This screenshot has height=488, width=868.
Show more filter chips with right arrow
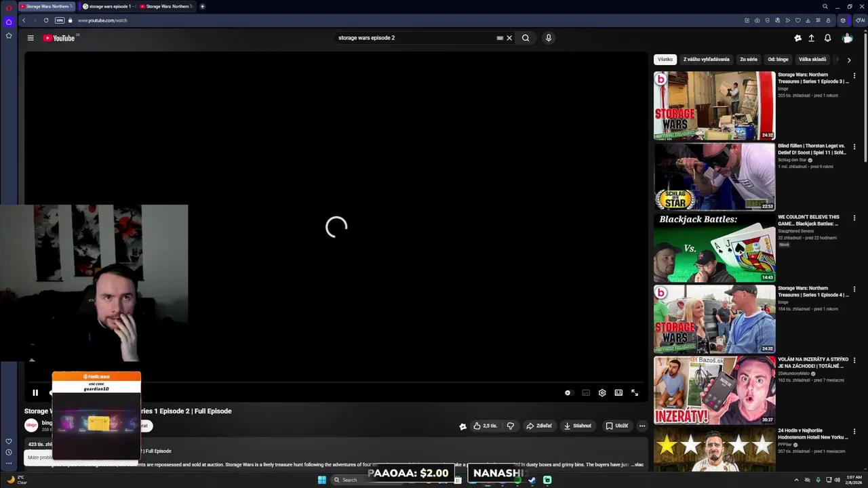(x=849, y=60)
